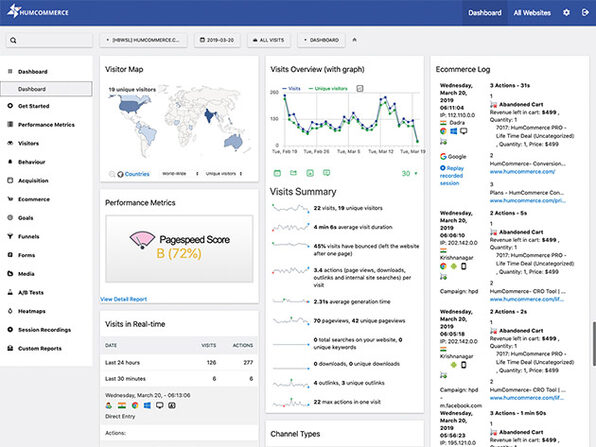Click the 22 visits, 19 unique visitors sparkline
The height and width of the screenshot is (447, 596).
click(x=290, y=208)
